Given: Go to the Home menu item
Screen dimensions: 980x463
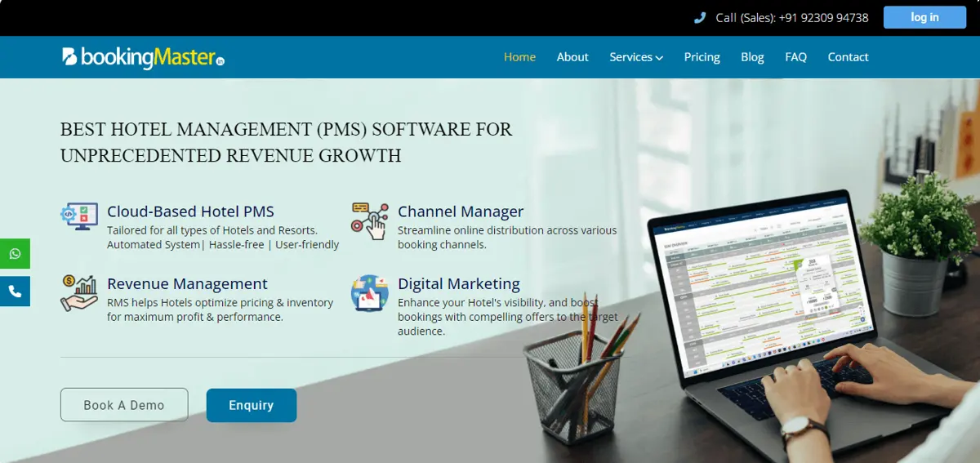Looking at the screenshot, I should (x=519, y=57).
